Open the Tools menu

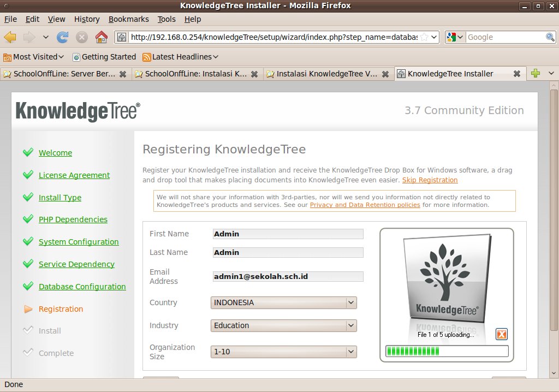click(x=166, y=19)
